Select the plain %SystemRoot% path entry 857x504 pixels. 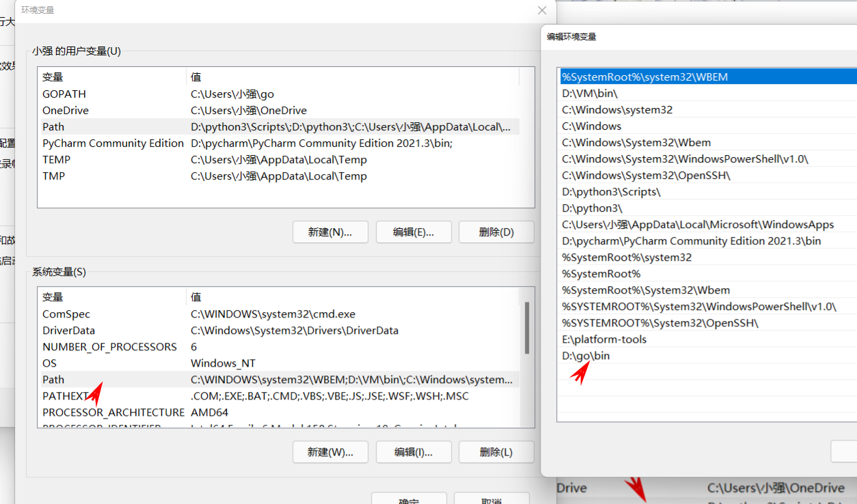[x=708, y=274]
